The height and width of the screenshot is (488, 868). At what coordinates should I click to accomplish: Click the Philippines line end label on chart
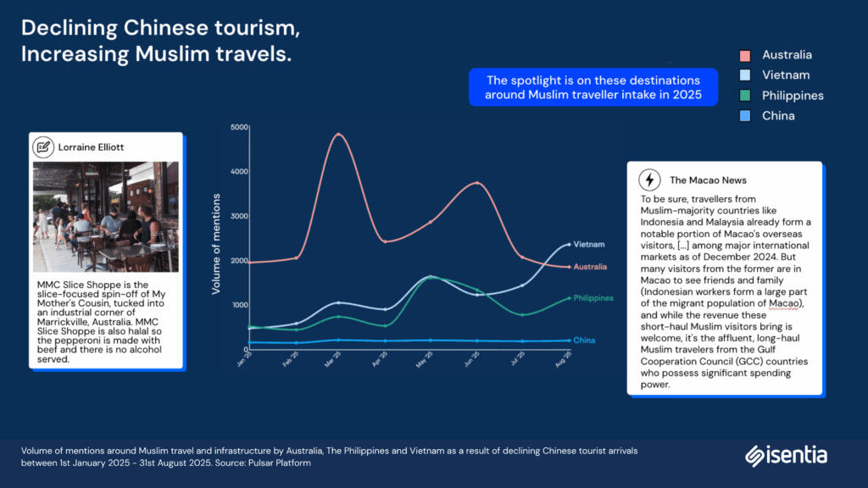coord(593,298)
